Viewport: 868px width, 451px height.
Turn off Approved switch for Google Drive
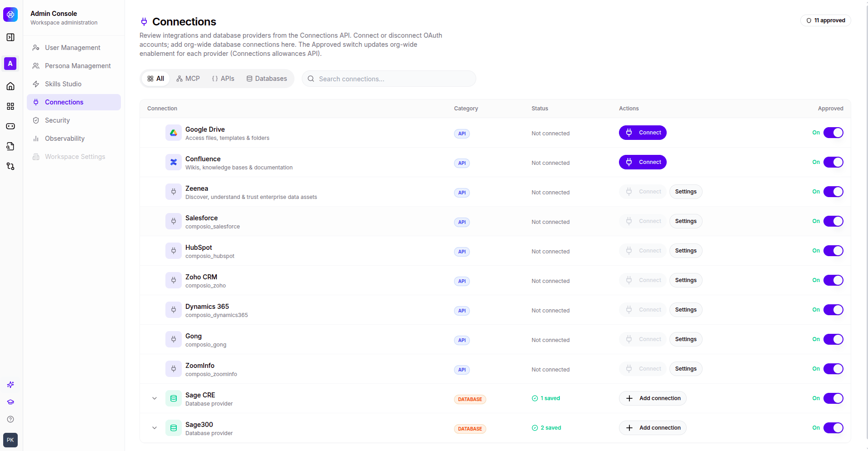pos(833,133)
